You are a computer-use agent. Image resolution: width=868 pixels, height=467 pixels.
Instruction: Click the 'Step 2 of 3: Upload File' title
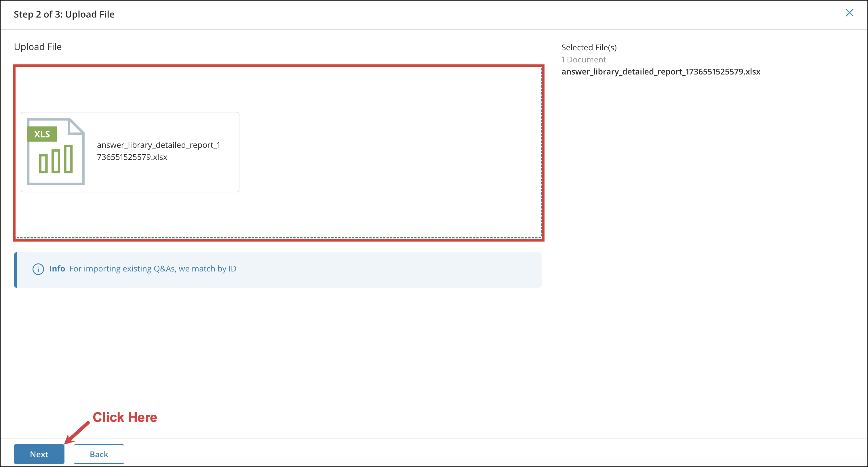click(x=64, y=14)
